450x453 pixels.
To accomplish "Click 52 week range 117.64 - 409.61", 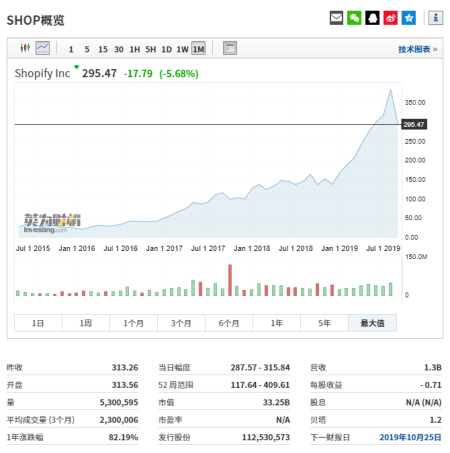I will pyautogui.click(x=260, y=385).
